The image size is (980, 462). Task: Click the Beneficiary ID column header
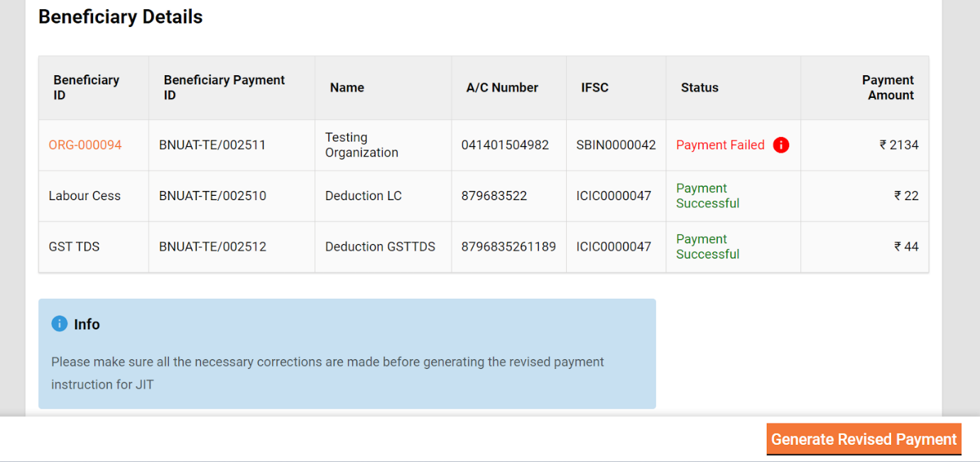[86, 87]
